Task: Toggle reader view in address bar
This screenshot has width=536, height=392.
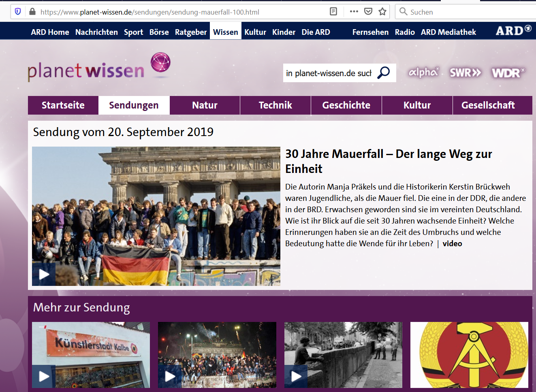Action: coord(333,11)
